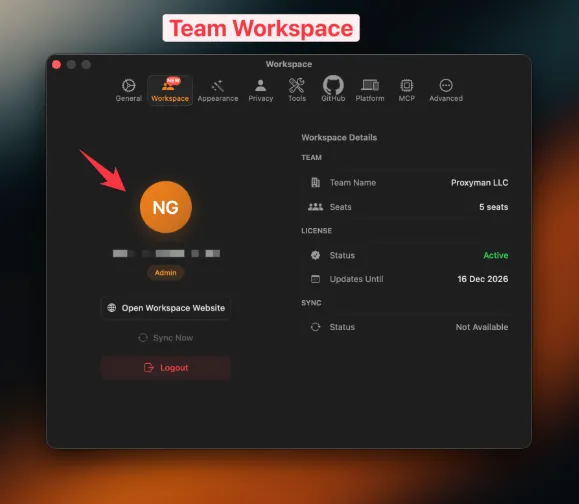Switch to the Platform tab

click(370, 90)
